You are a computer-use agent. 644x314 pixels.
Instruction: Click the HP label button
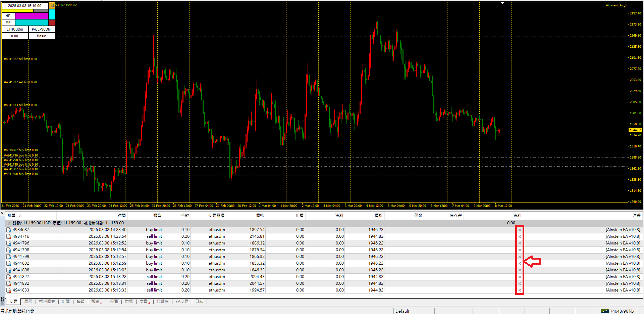click(x=8, y=16)
